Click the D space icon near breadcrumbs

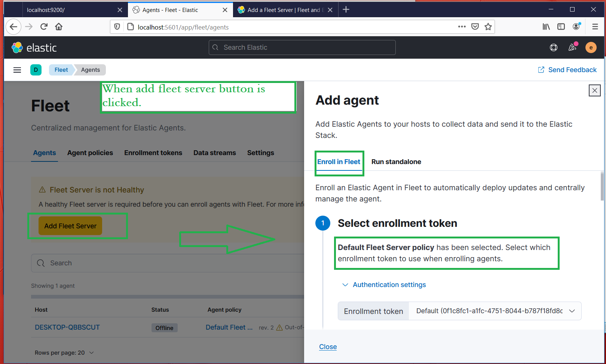36,70
